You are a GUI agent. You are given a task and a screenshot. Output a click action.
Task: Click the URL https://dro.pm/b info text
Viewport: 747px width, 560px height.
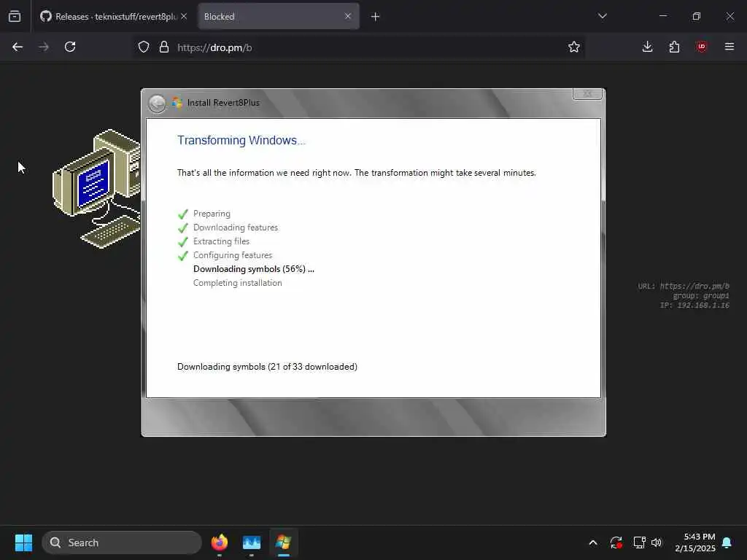[x=684, y=286]
